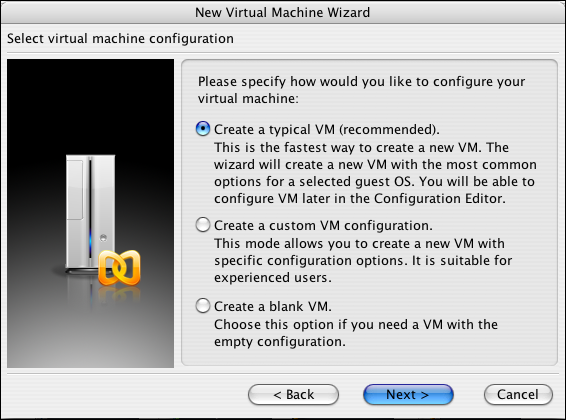Pick the blank VM radio button
Screen dimensions: 566x420
(x=203, y=305)
